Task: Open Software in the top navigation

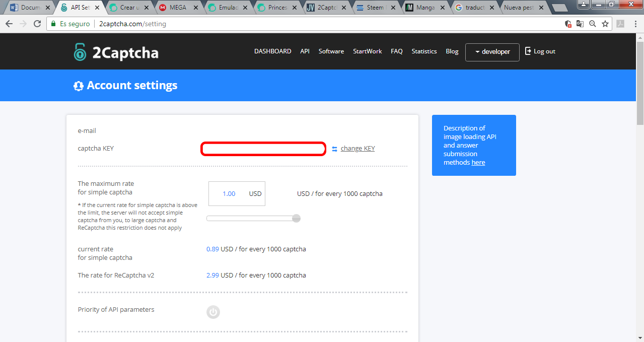Action: click(331, 51)
